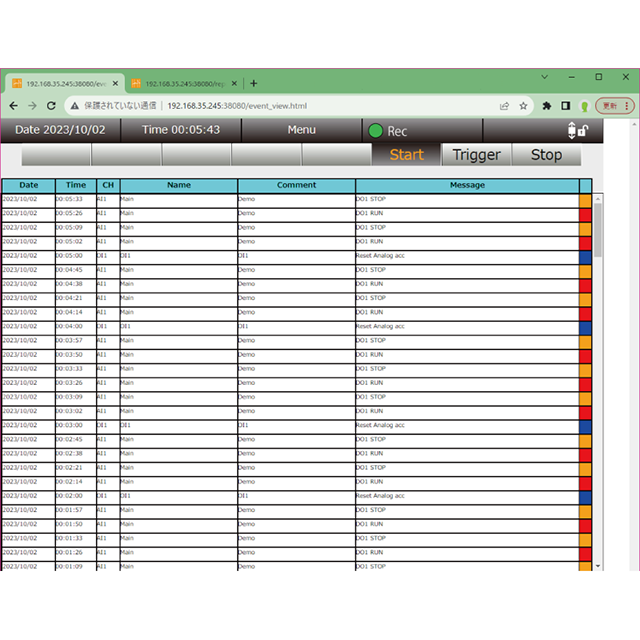Open the Menu in the header bar
The height and width of the screenshot is (640, 640).
coord(301,130)
